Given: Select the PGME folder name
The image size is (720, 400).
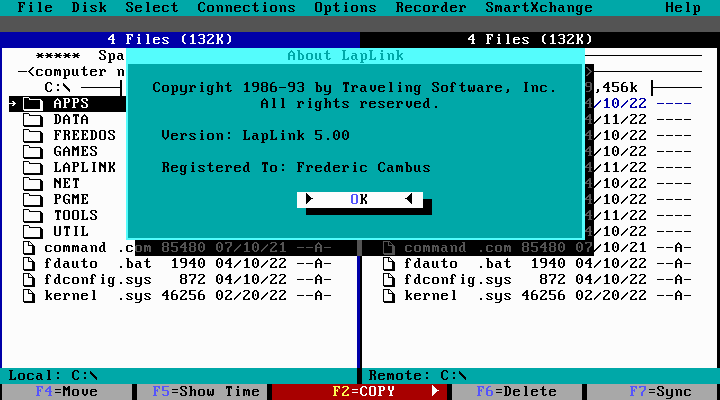Looking at the screenshot, I should click(71, 200).
